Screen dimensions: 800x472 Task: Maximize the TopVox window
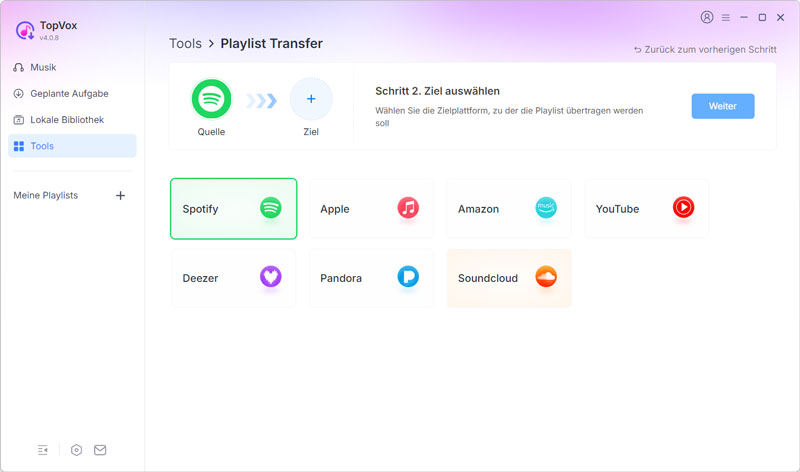pyautogui.click(x=762, y=17)
